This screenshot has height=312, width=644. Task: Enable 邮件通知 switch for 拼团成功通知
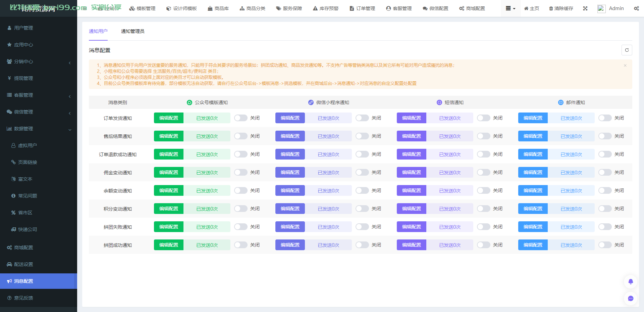pos(605,245)
